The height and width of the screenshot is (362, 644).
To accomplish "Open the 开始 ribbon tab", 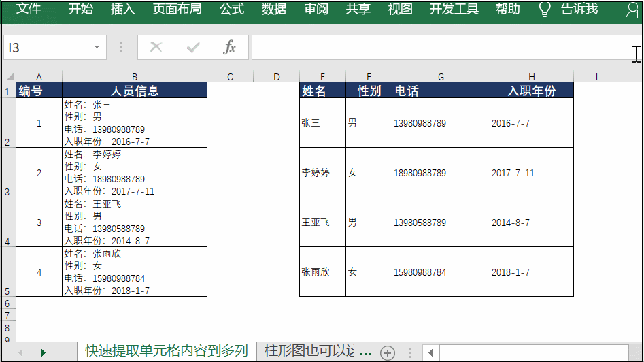I will pyautogui.click(x=80, y=9).
